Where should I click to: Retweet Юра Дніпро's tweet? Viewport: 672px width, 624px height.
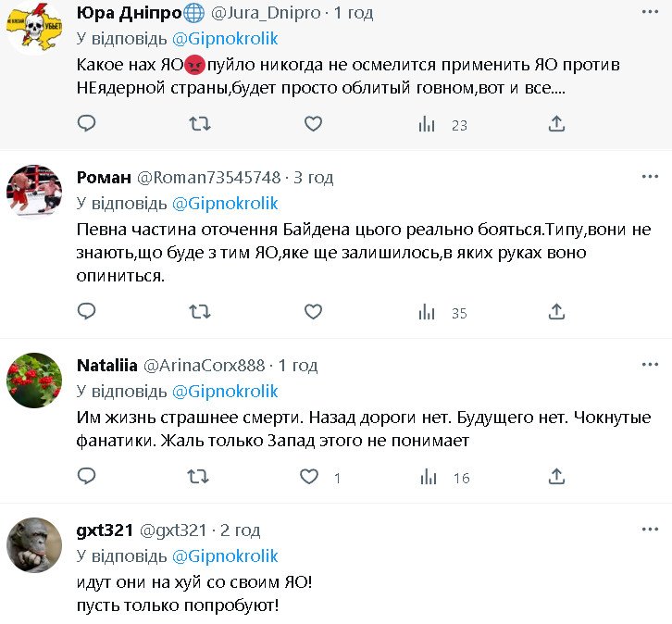pyautogui.click(x=199, y=123)
